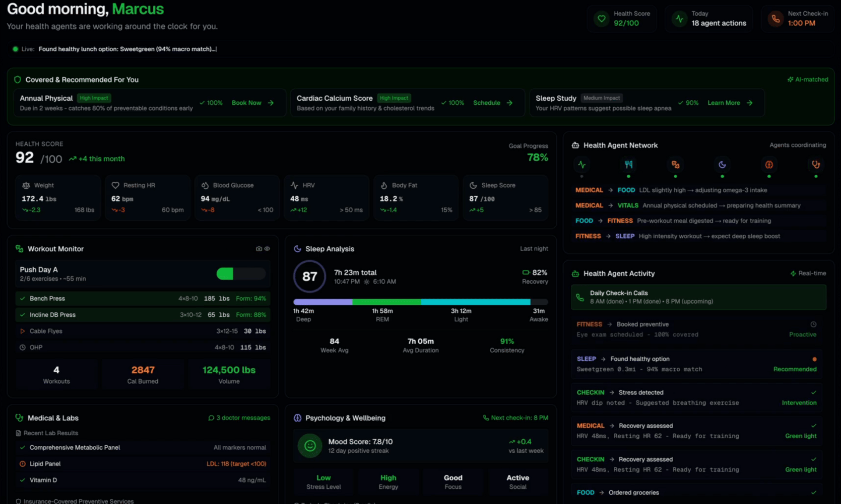Viewport: 841px width, 504px height.
Task: Click the sleep stages timeline bar
Action: (x=420, y=302)
